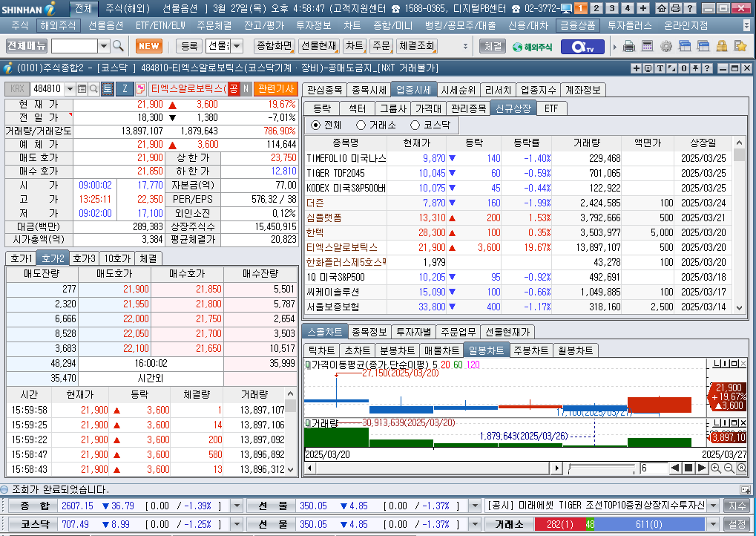Click the Z button in stock header
Image resolution: width=756 pixels, height=536 pixels.
(125, 89)
